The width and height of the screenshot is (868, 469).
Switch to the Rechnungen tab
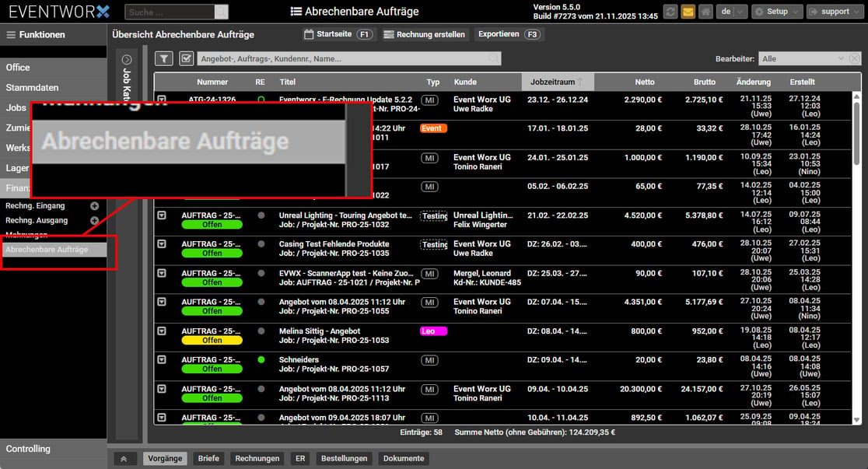pyautogui.click(x=257, y=459)
